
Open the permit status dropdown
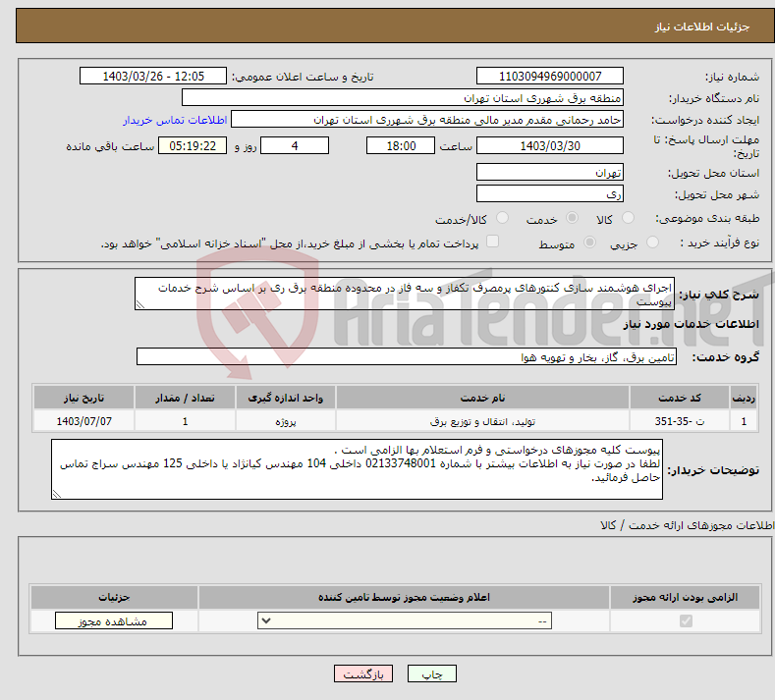(x=405, y=620)
